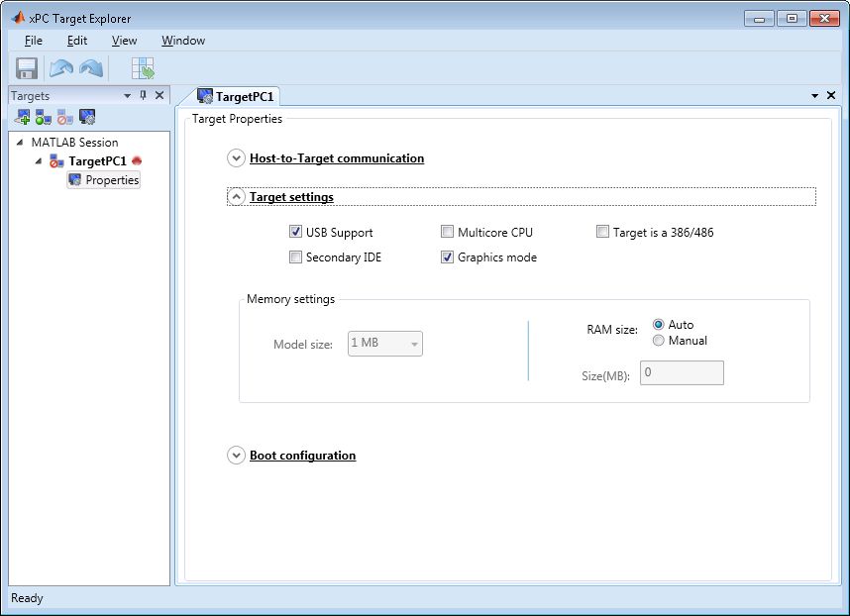
Task: Uncheck the USB Support checkbox
Action: tap(295, 232)
